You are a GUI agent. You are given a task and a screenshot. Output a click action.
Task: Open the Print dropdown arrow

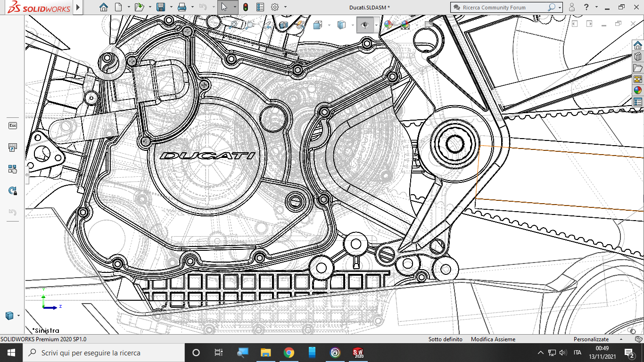[x=192, y=7]
